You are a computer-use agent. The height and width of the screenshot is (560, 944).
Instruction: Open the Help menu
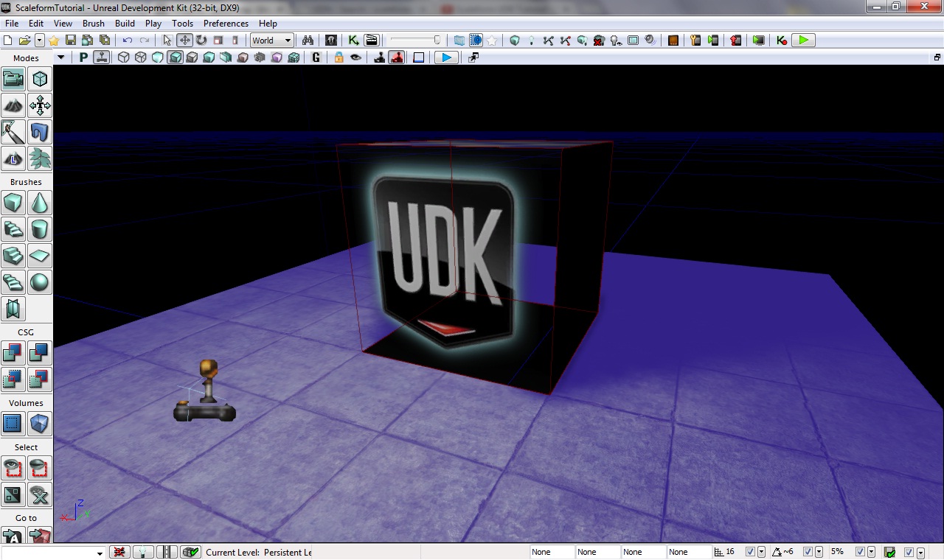268,24
